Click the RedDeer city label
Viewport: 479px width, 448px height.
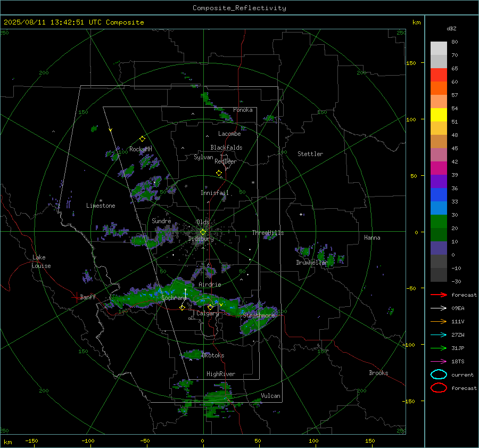[x=226, y=161]
